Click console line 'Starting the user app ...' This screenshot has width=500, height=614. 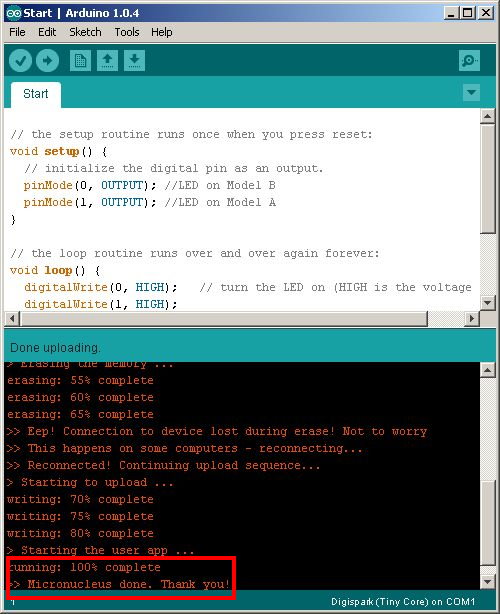(100, 551)
